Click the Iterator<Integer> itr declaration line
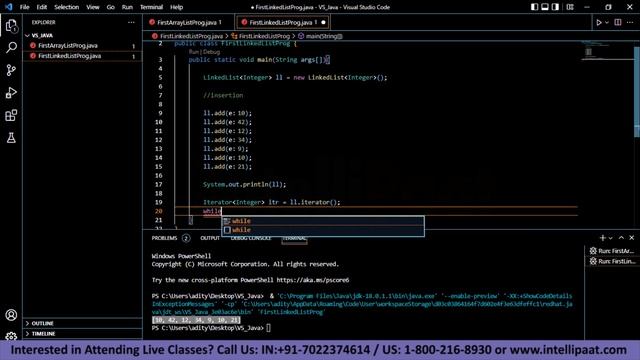The width and height of the screenshot is (640, 360). [x=271, y=202]
